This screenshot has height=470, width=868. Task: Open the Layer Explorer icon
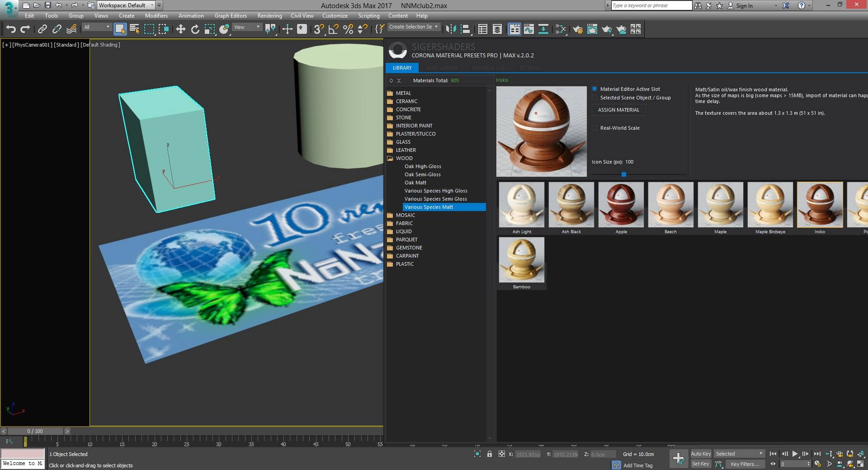(497, 29)
